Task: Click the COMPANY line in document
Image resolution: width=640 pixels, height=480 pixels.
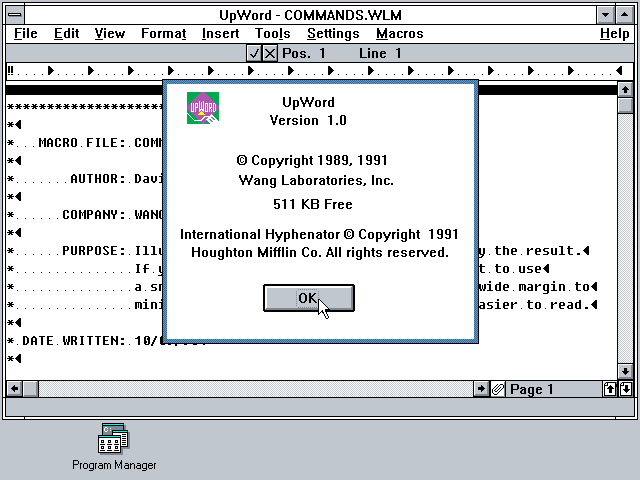Action: (85, 214)
